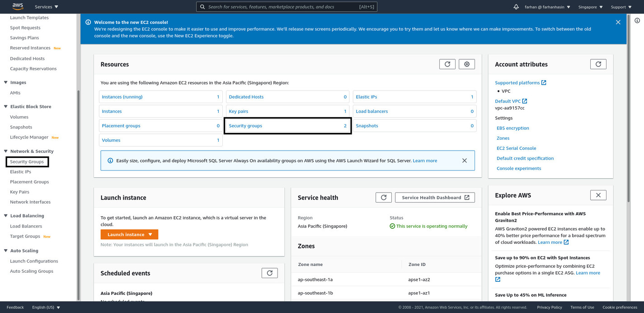Open Default VPC in new tab
644x313 pixels.
[510, 101]
